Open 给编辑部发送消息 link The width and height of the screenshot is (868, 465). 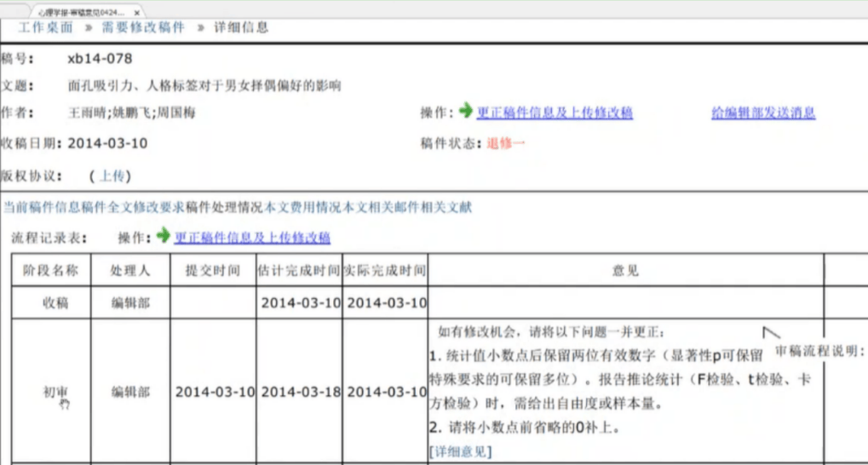[763, 112]
